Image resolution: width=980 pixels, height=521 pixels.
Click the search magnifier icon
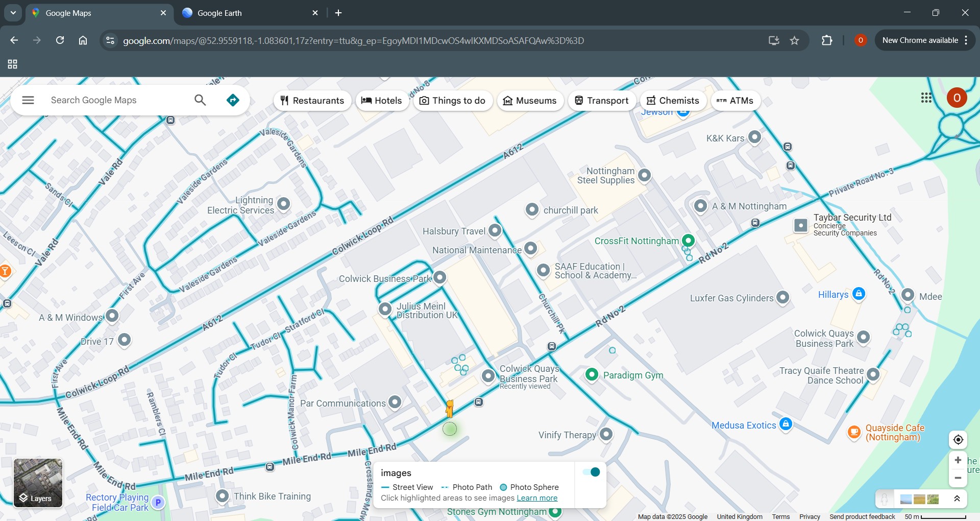click(x=200, y=100)
